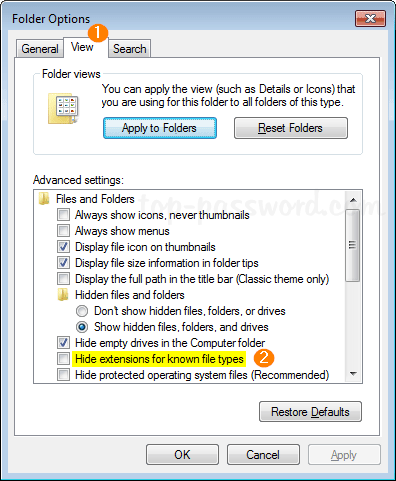Image resolution: width=396 pixels, height=481 pixels.
Task: Select Show hidden files, folders, and drives
Action: (82, 327)
